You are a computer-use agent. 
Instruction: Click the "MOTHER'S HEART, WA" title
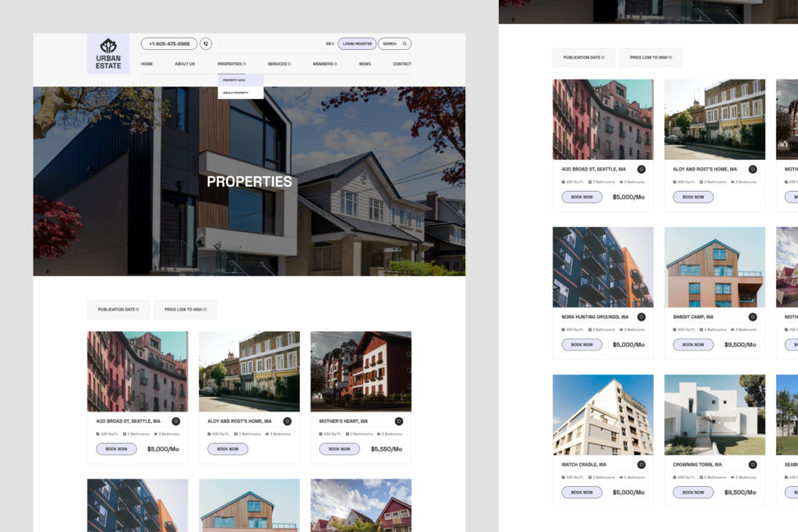(x=344, y=421)
